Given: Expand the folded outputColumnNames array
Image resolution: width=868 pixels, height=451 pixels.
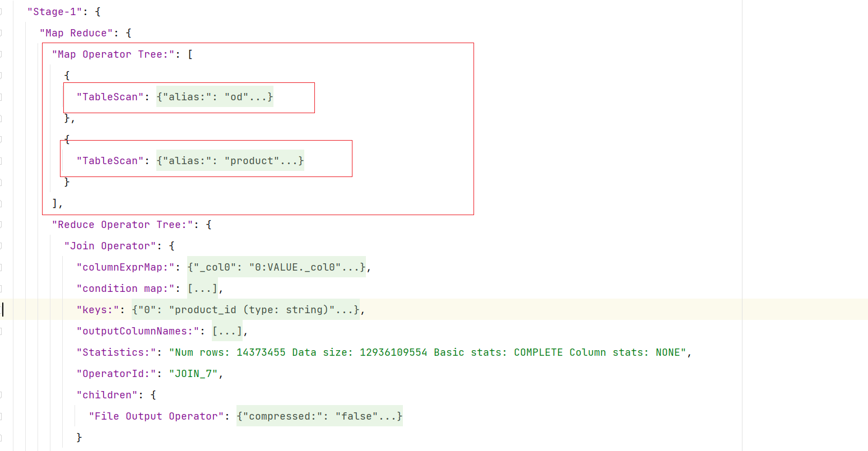Looking at the screenshot, I should point(227,331).
